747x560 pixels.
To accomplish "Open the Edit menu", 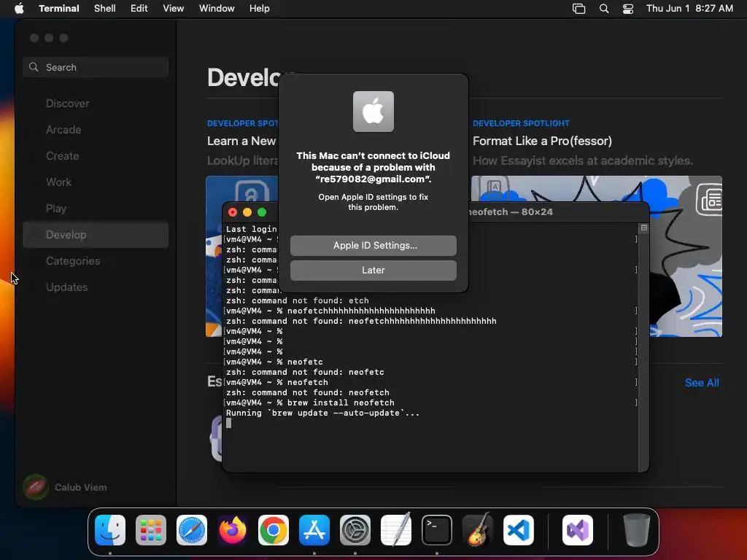I will 139,8.
